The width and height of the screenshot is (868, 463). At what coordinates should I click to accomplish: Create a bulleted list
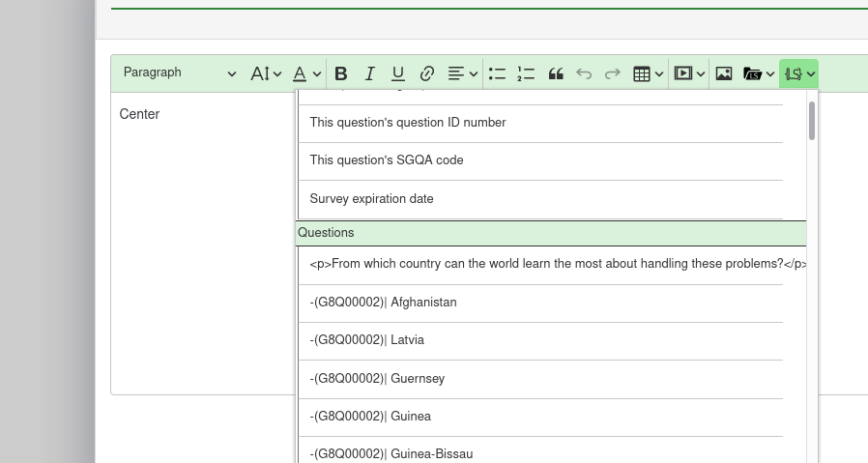[x=497, y=73]
